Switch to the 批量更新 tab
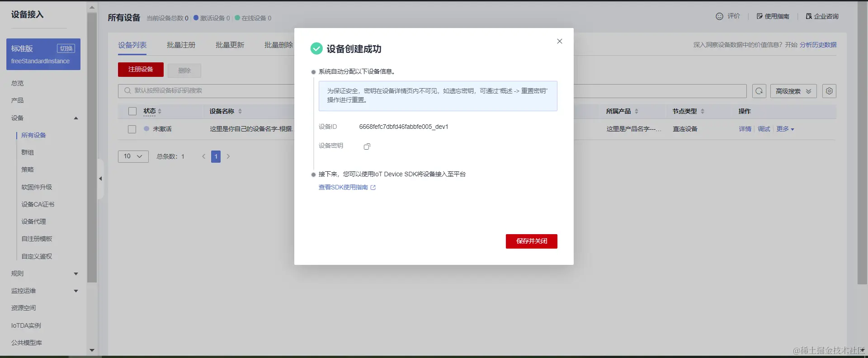The width and height of the screenshot is (868, 358). [230, 45]
